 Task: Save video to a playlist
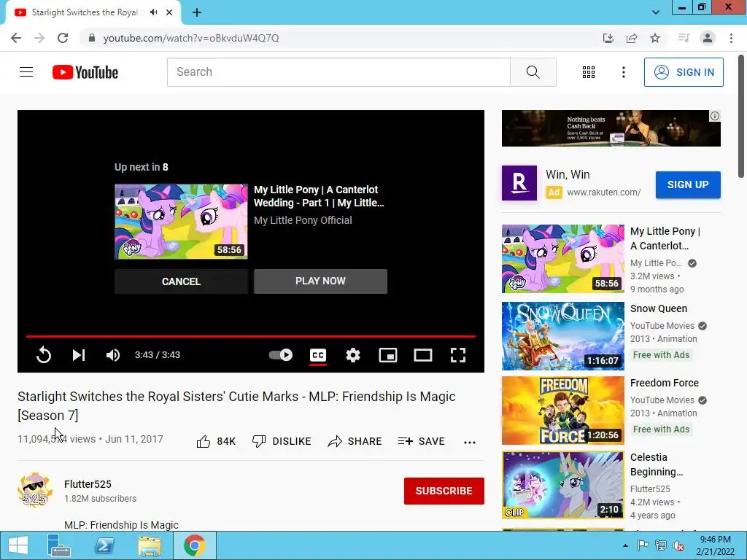(421, 441)
